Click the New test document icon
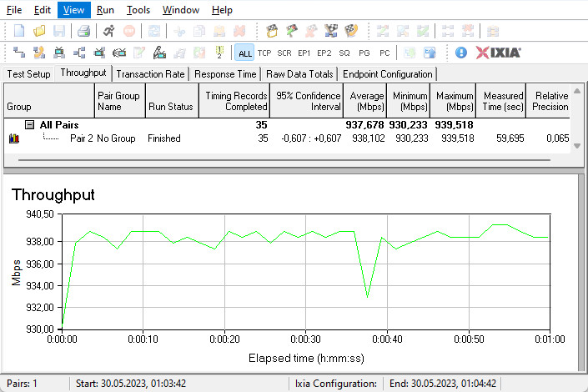This screenshot has width=588, height=392. click(19, 31)
